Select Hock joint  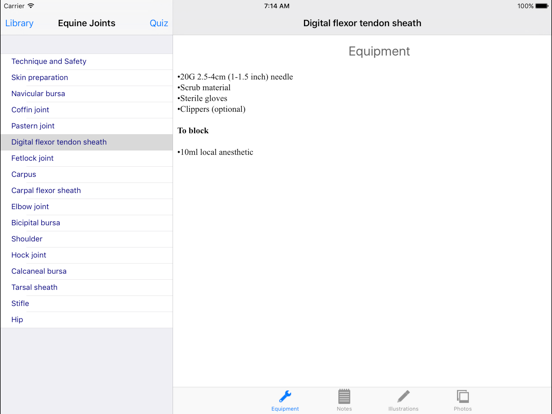pyautogui.click(x=87, y=255)
